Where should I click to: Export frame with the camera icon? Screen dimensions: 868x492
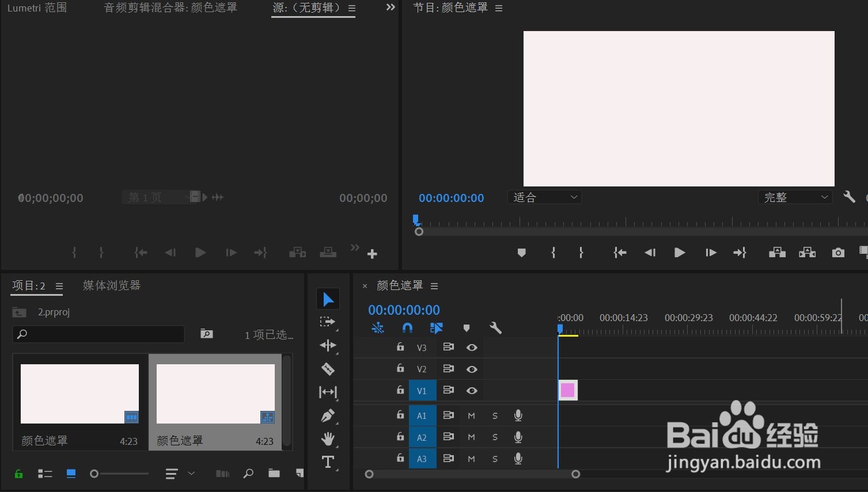pos(838,253)
